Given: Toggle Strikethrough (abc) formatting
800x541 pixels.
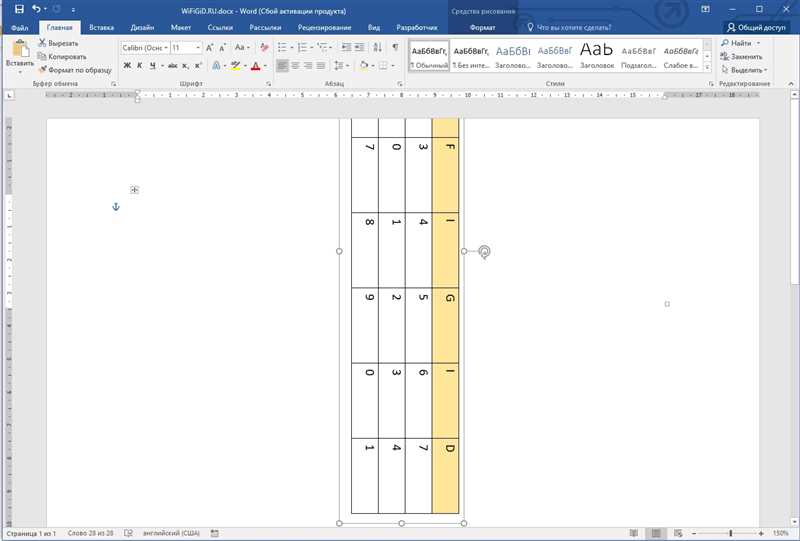Looking at the screenshot, I should coord(172,65).
